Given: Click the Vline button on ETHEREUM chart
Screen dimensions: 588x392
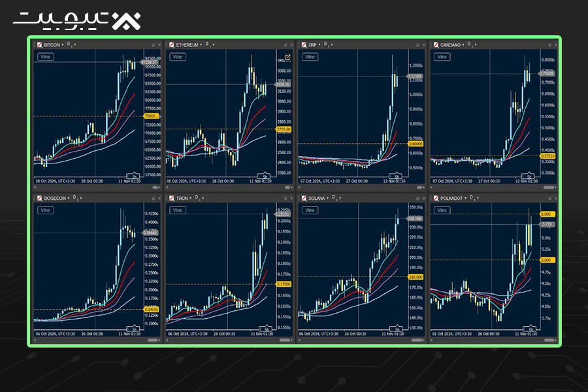Looking at the screenshot, I should 177,57.
